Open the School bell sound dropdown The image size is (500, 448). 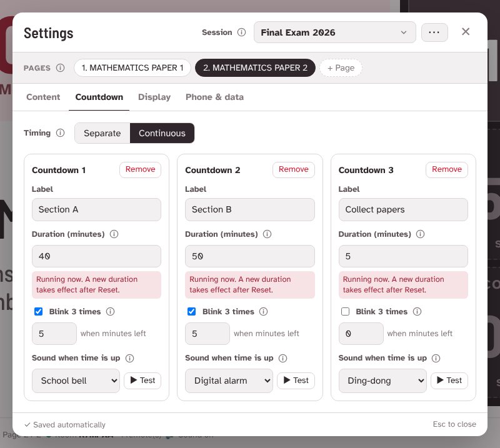[76, 381]
